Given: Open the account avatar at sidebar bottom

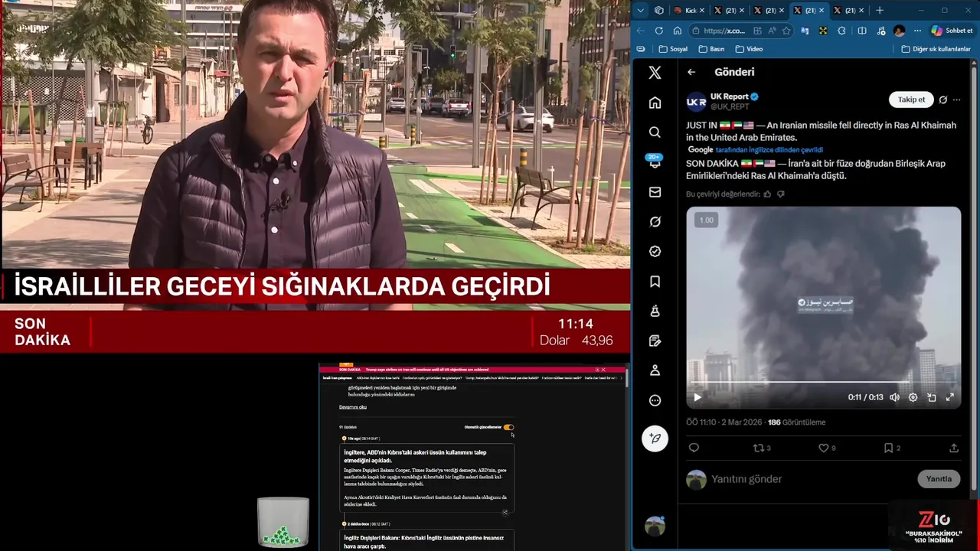Looking at the screenshot, I should pos(655,527).
